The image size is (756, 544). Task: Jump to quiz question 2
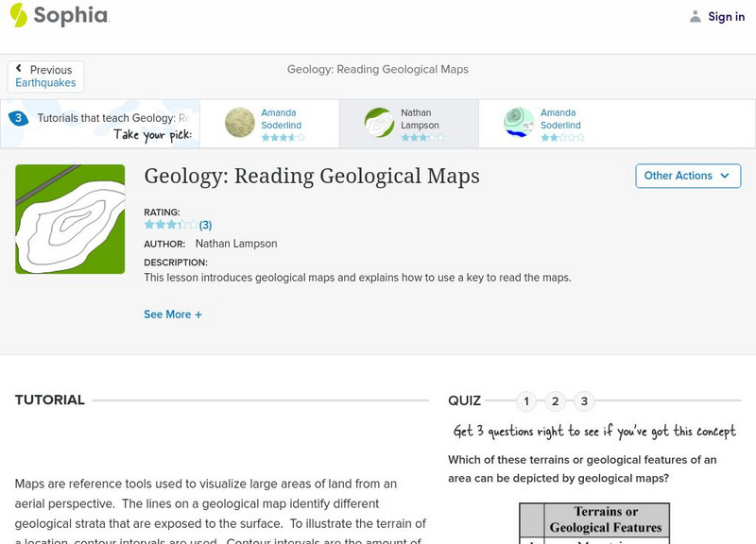[x=556, y=401]
